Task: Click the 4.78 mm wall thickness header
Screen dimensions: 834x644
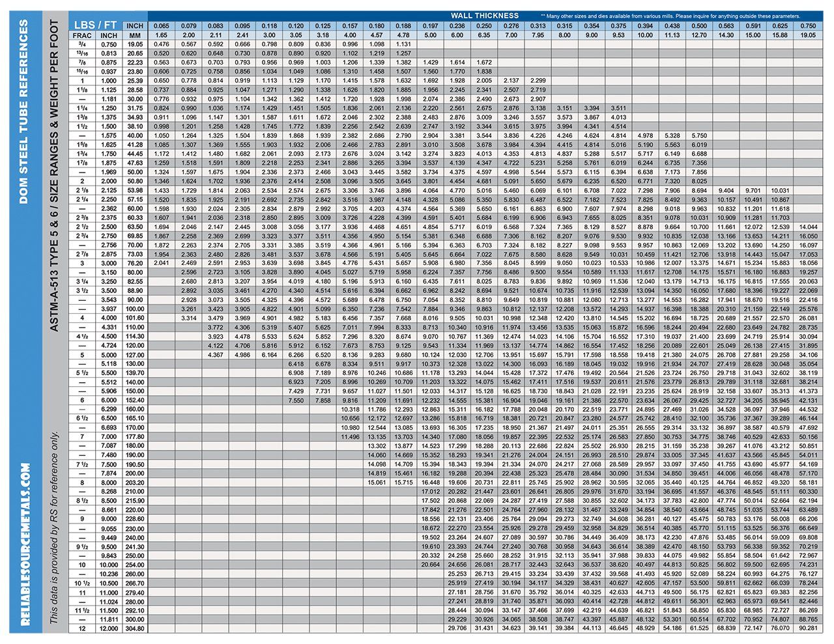Action: 404,35
